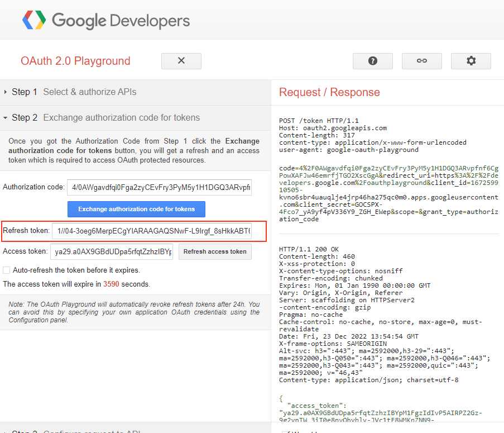Click the Step 1 disclosure triangle
This screenshot has height=433, width=504.
[6, 92]
